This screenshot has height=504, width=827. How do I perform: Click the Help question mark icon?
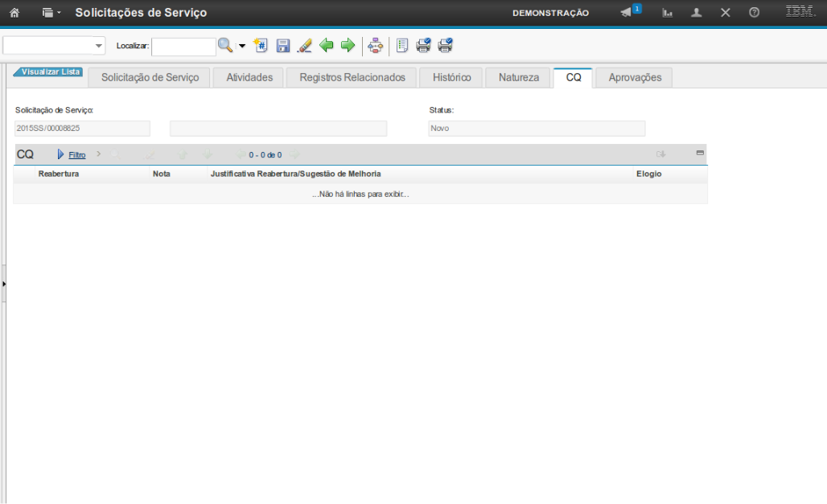pos(754,13)
